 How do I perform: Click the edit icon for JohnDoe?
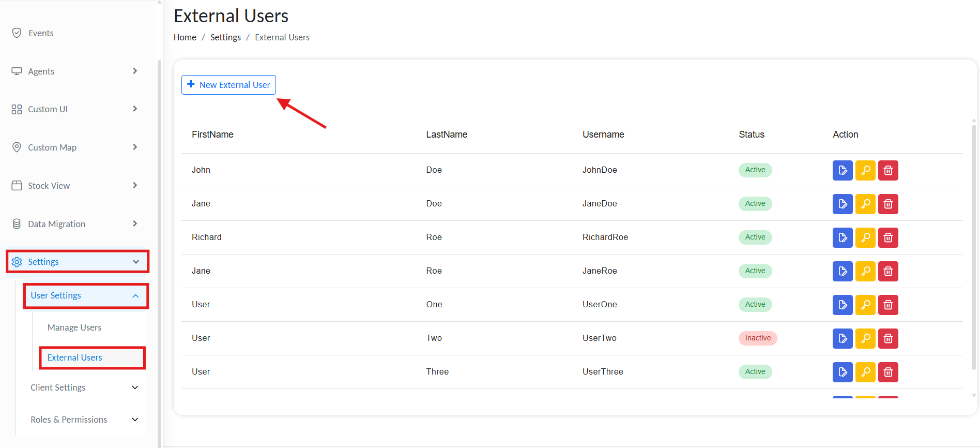(x=842, y=170)
